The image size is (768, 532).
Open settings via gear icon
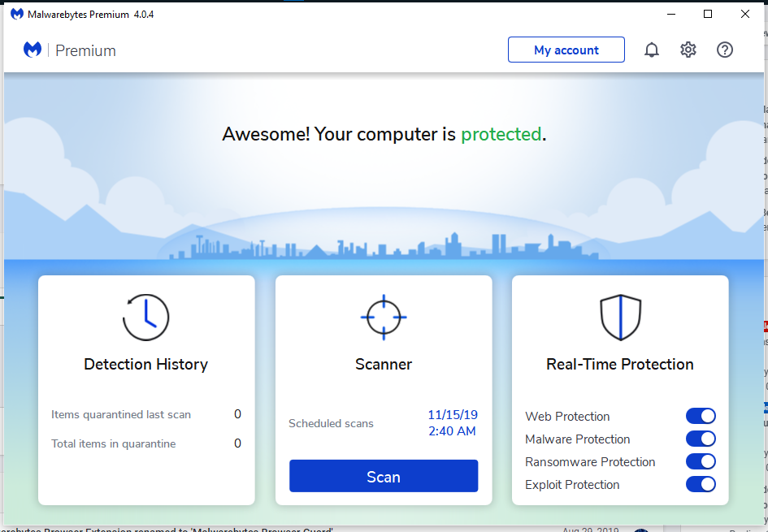tap(688, 50)
